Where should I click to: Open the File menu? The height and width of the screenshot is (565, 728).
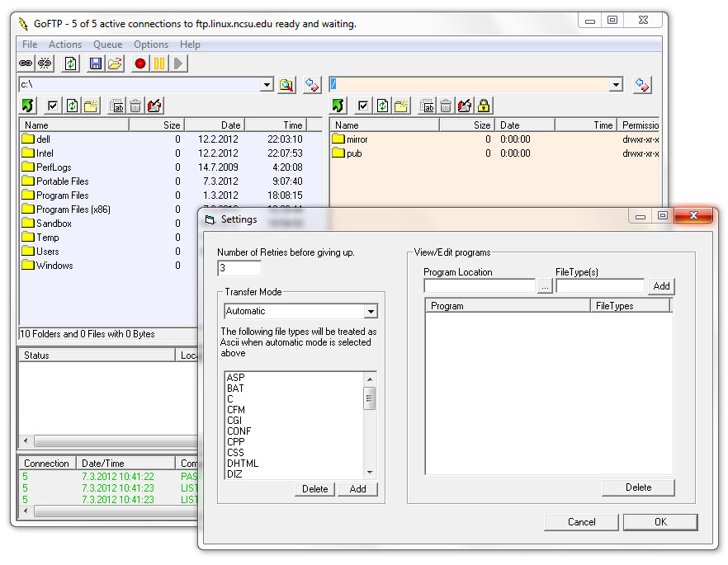[30, 45]
